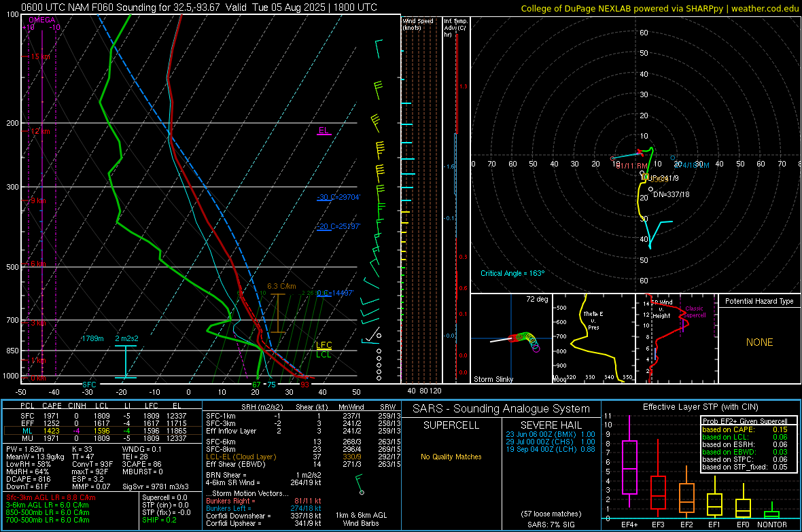The width and height of the screenshot is (802, 532).
Task: Select the 19 Sep 04 00Z (LCH) hail match
Action: click(x=551, y=449)
